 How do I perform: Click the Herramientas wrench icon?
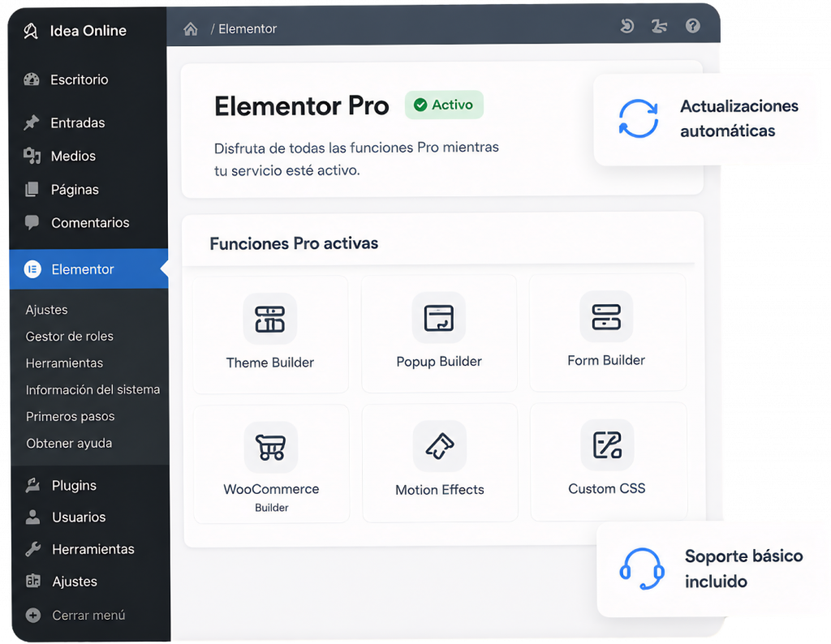point(32,549)
